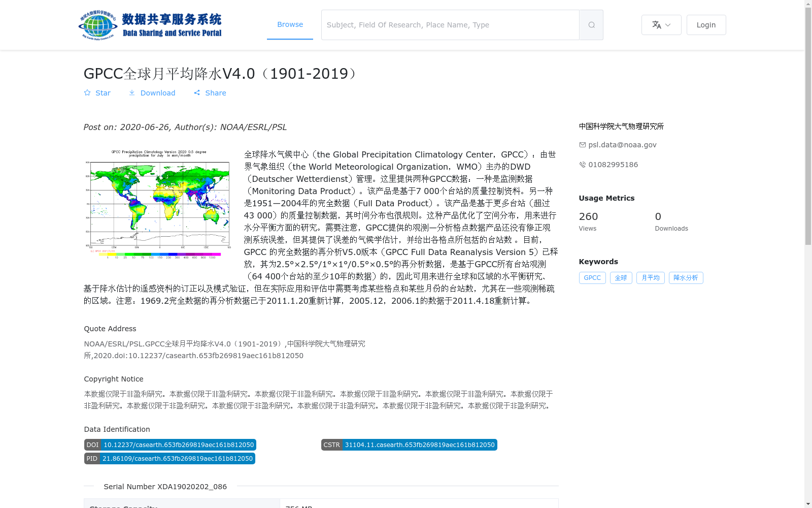
Task: Click the Login button
Action: pyautogui.click(x=706, y=25)
